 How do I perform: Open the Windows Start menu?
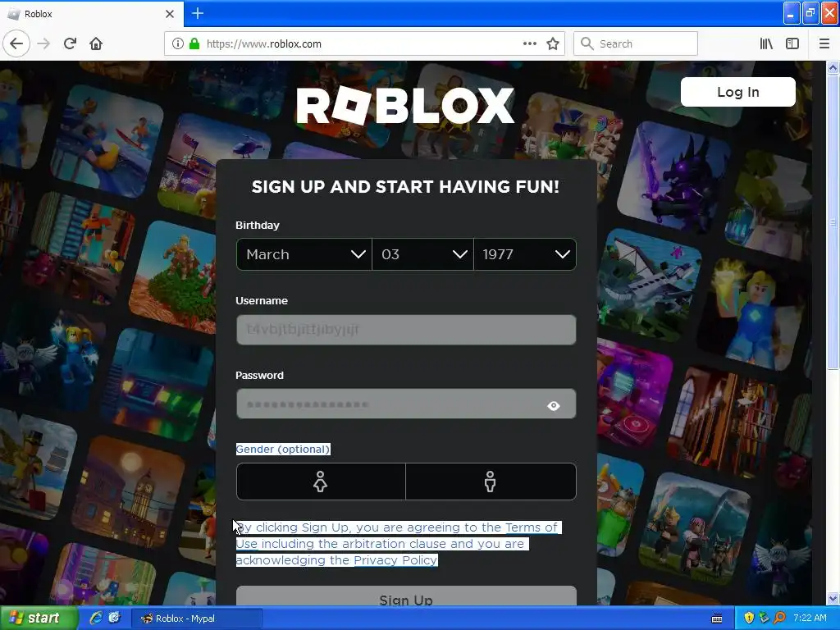pyautogui.click(x=39, y=619)
